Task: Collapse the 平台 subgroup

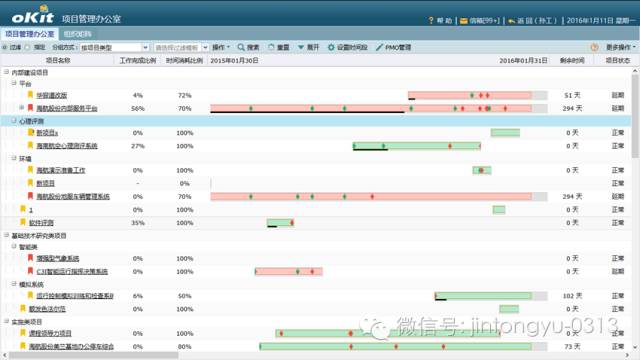Action: (x=14, y=83)
